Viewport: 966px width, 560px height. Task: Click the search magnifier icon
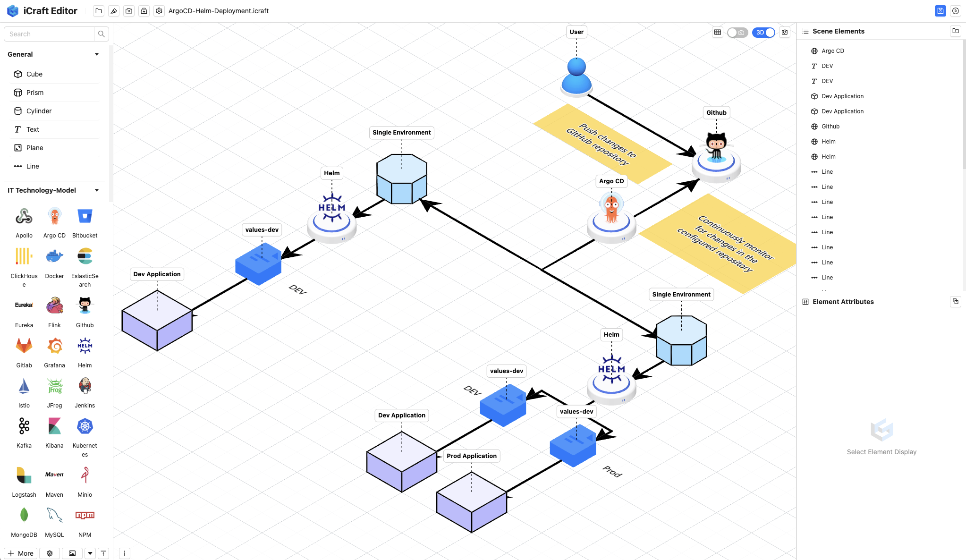click(x=101, y=34)
